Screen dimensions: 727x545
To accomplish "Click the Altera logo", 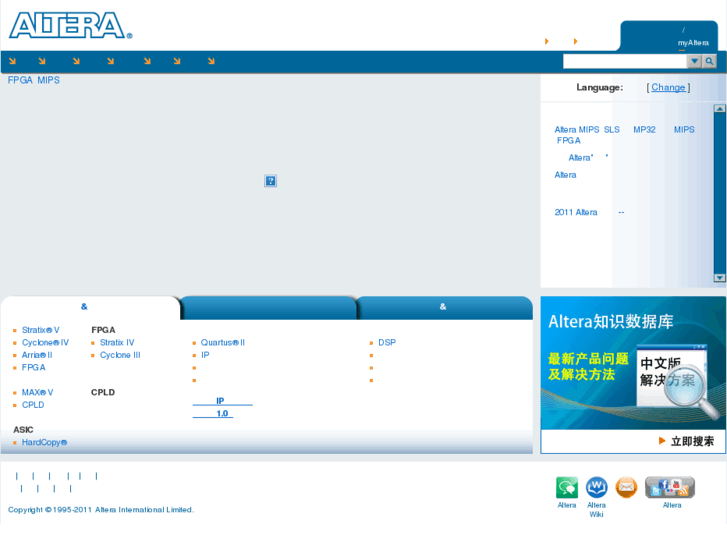I will [x=70, y=26].
